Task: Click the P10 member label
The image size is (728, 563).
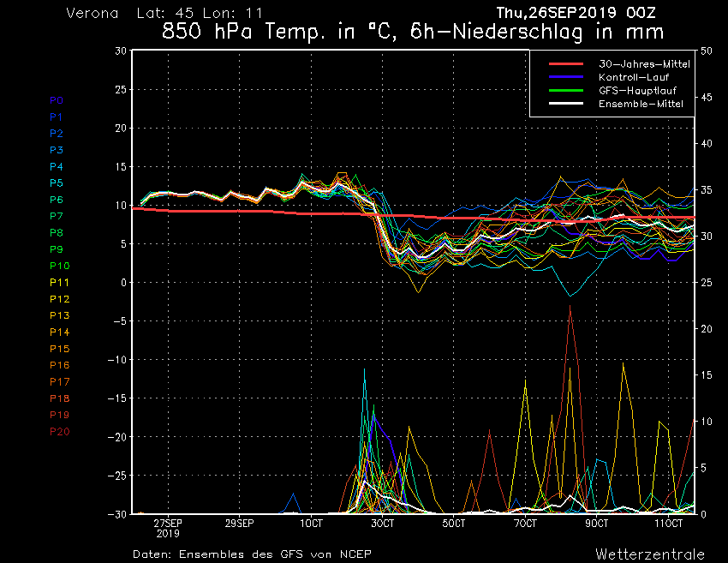Action: click(x=59, y=266)
